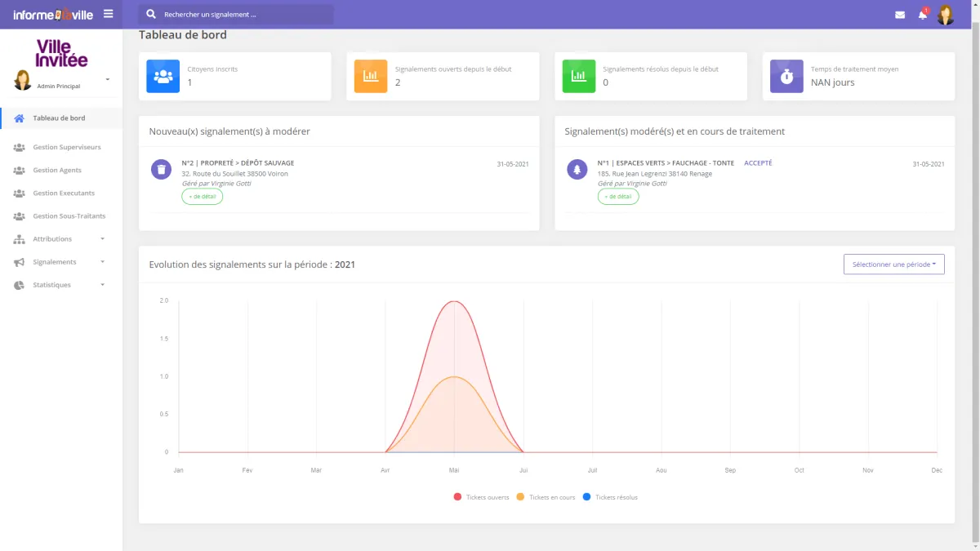The height and width of the screenshot is (551, 980).
Task: Click '+ de détail' for signalement N°2
Action: [x=202, y=197]
